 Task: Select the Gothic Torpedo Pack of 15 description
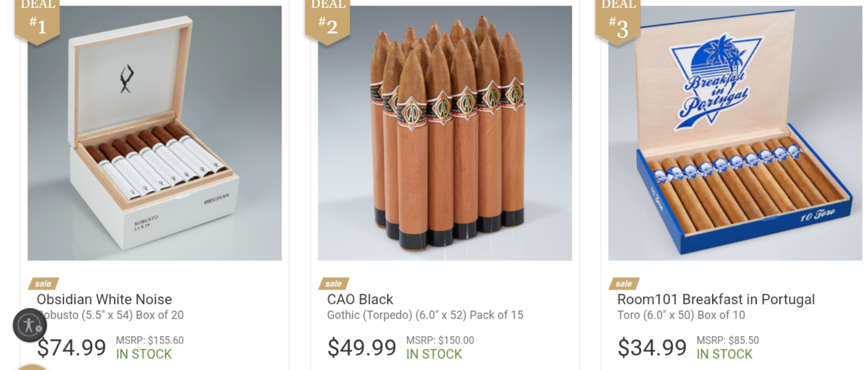point(425,315)
